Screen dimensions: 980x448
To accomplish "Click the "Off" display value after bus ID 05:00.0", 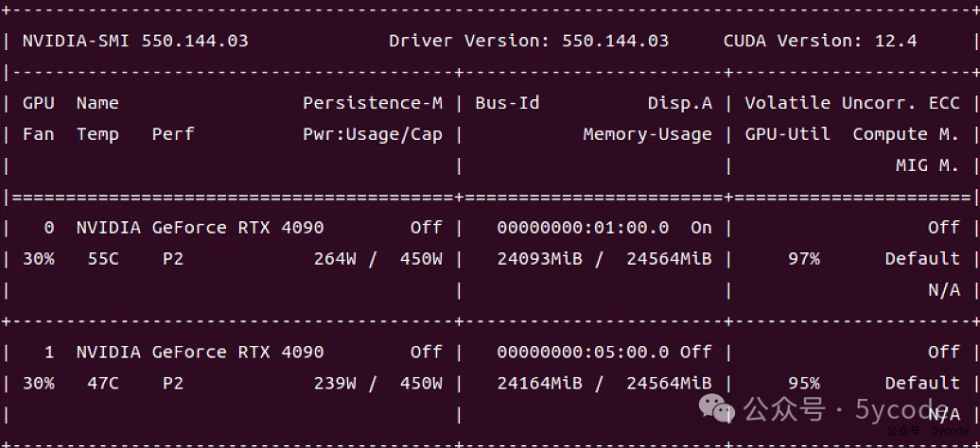I will [x=696, y=352].
